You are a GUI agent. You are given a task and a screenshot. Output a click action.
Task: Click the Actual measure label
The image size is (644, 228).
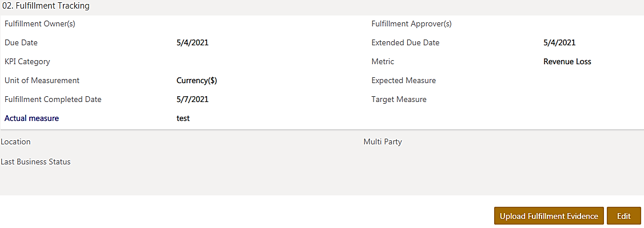pos(31,119)
